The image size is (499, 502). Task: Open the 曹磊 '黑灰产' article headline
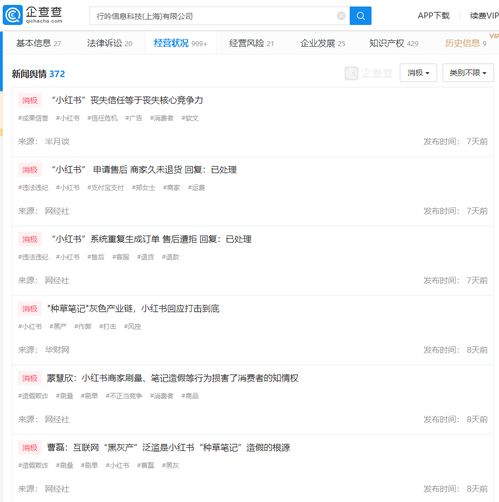click(x=168, y=447)
